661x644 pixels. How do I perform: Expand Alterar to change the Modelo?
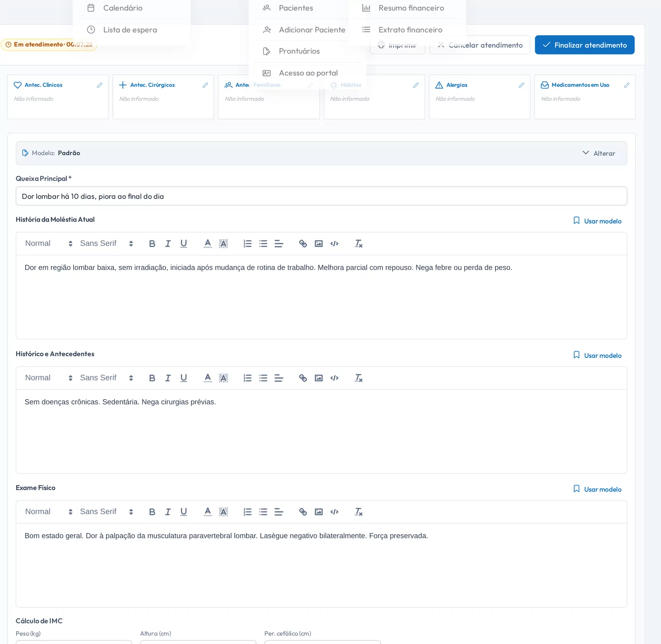599,153
